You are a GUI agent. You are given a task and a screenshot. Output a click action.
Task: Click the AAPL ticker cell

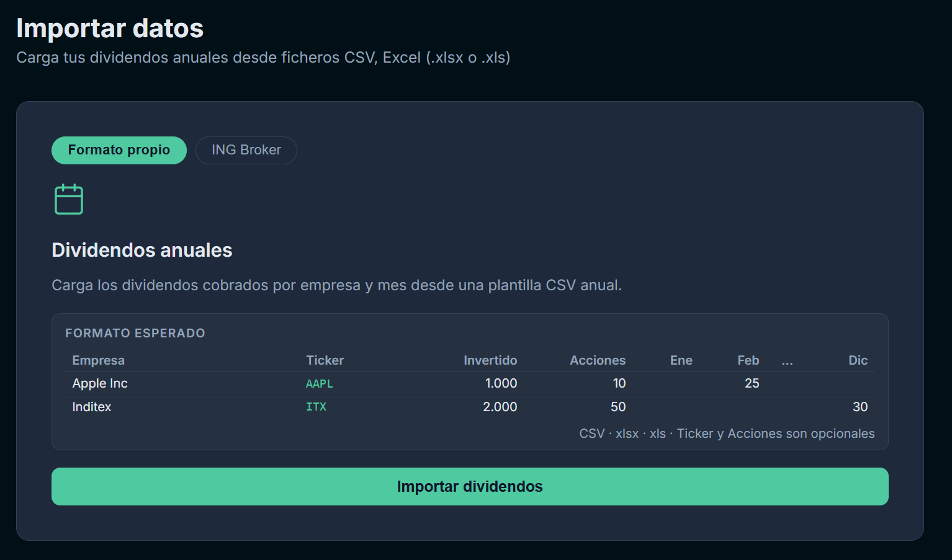(320, 384)
